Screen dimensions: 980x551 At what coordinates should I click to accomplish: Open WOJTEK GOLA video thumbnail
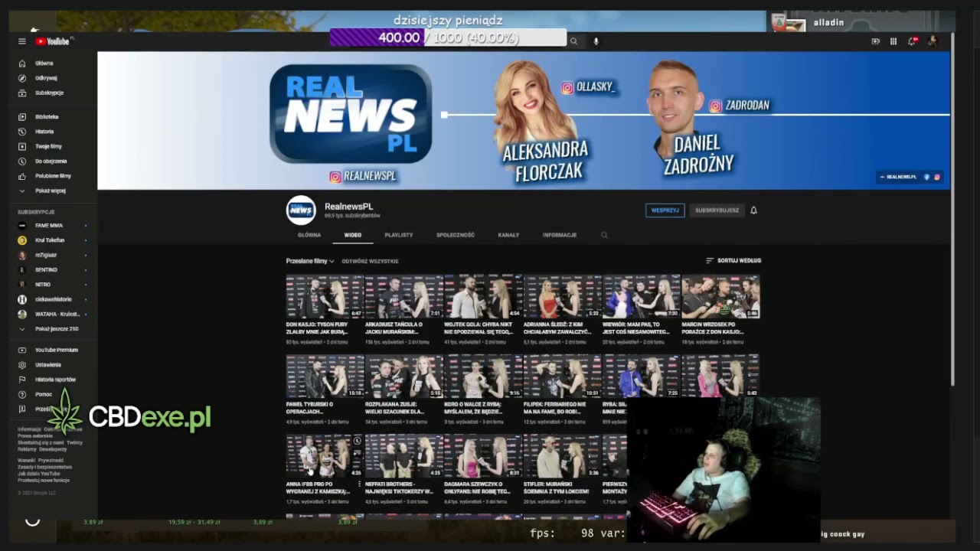pos(483,297)
